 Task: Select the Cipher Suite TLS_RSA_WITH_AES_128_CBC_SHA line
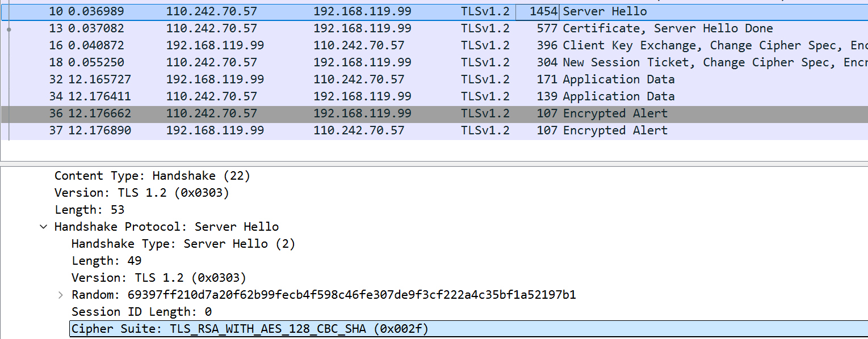coord(250,329)
